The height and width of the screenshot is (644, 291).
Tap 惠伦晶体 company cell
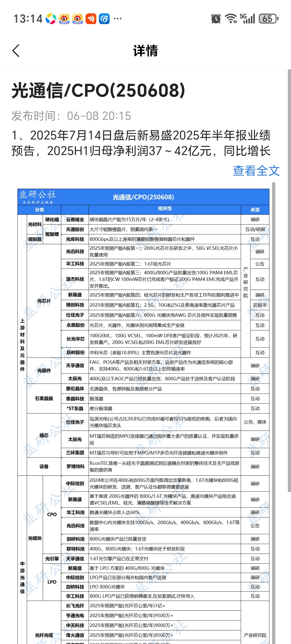tap(75, 389)
